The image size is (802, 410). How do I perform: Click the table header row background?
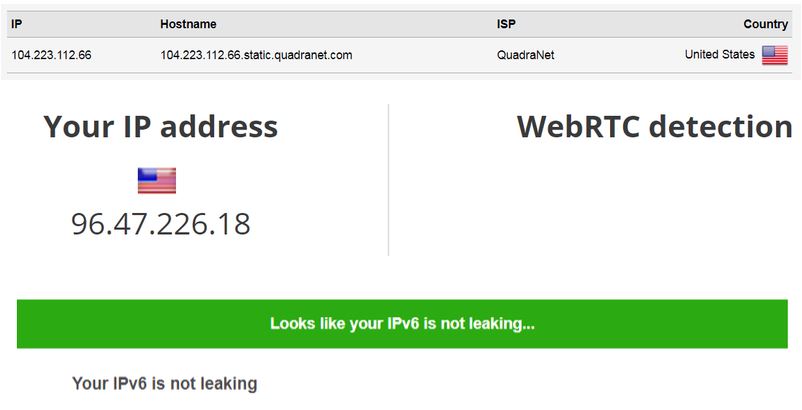[x=399, y=24]
